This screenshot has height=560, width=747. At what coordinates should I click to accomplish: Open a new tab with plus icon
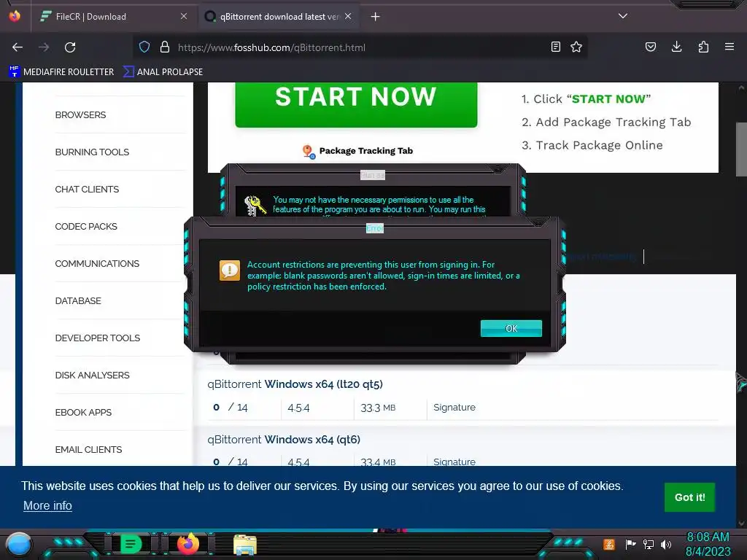click(x=376, y=17)
